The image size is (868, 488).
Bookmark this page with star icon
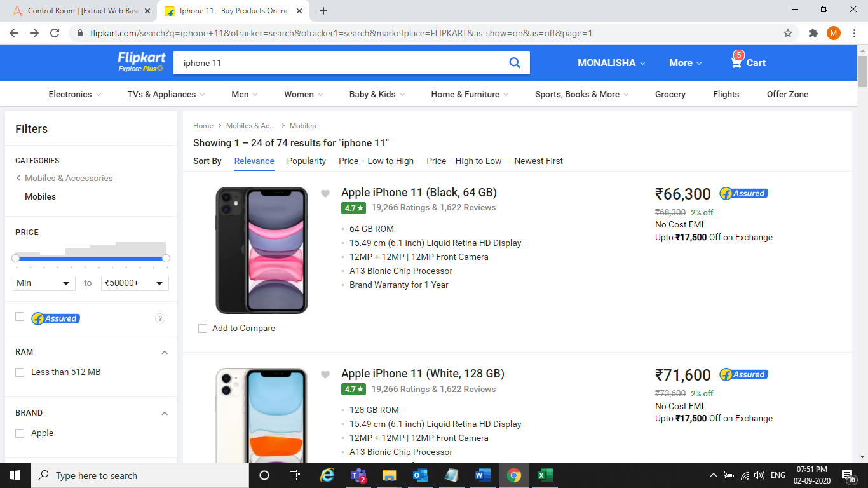[x=788, y=33]
